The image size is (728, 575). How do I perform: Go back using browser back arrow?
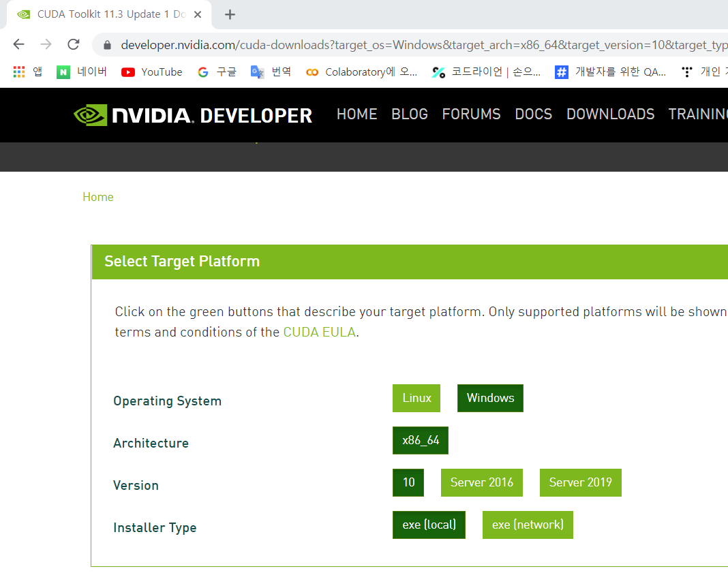point(18,44)
